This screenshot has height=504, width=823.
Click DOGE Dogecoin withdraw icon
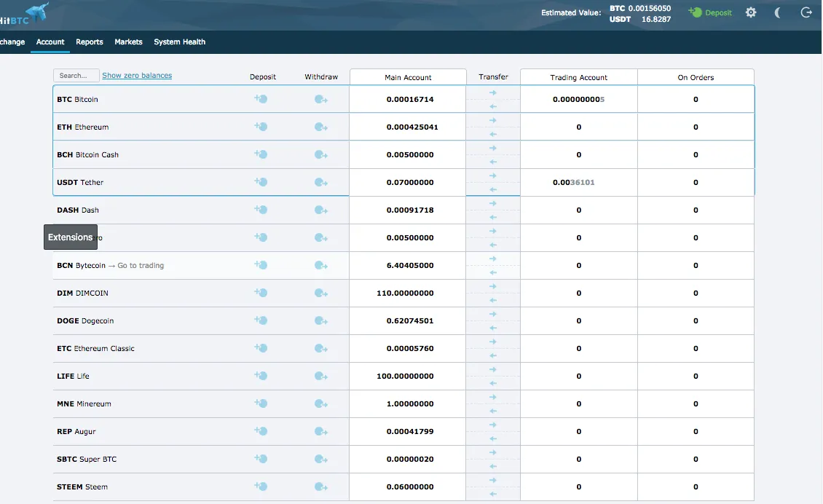tap(320, 320)
